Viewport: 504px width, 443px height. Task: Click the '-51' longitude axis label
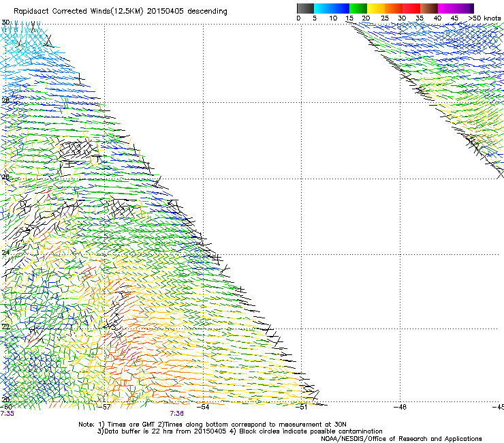tap(301, 407)
